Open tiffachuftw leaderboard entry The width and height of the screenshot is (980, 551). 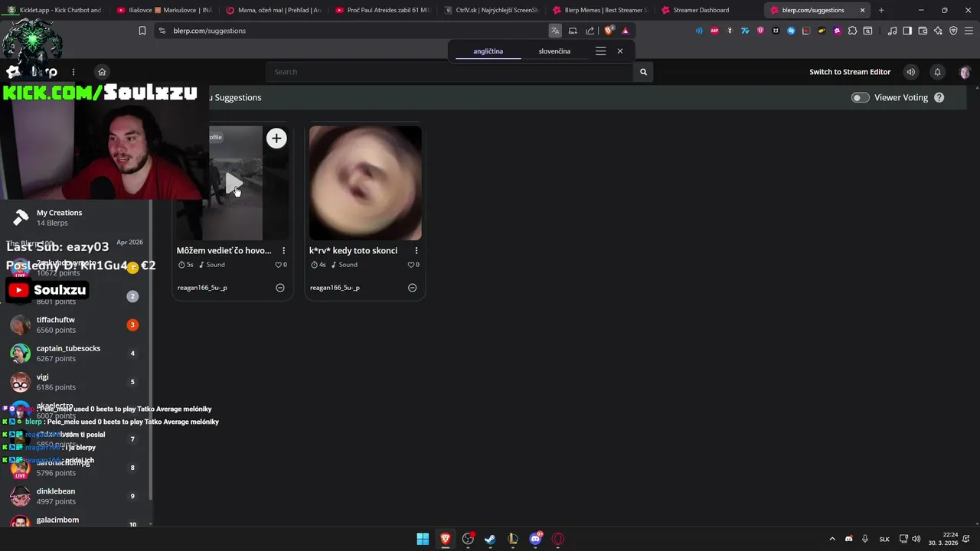75,324
